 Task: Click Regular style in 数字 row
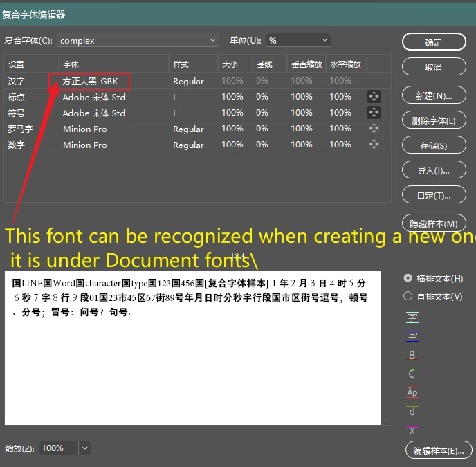[x=188, y=145]
